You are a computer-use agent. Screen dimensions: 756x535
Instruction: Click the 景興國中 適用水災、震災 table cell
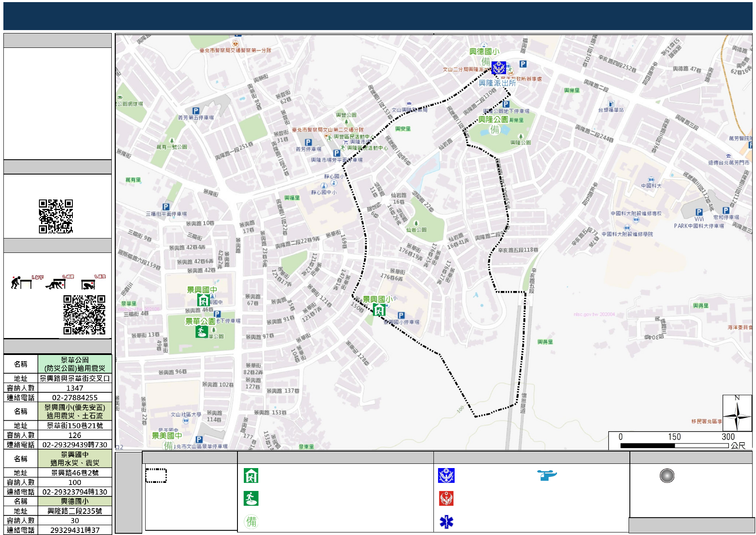(75, 459)
